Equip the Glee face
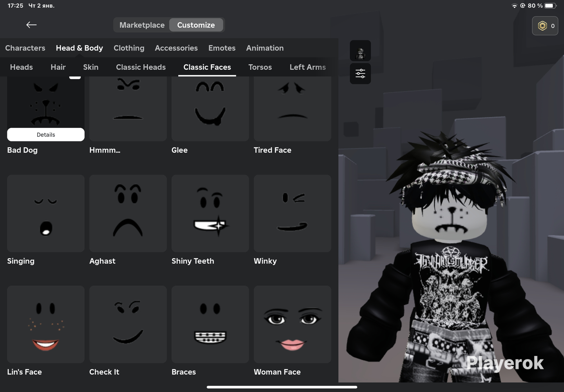Viewport: 564px width, 392px height. click(x=210, y=109)
